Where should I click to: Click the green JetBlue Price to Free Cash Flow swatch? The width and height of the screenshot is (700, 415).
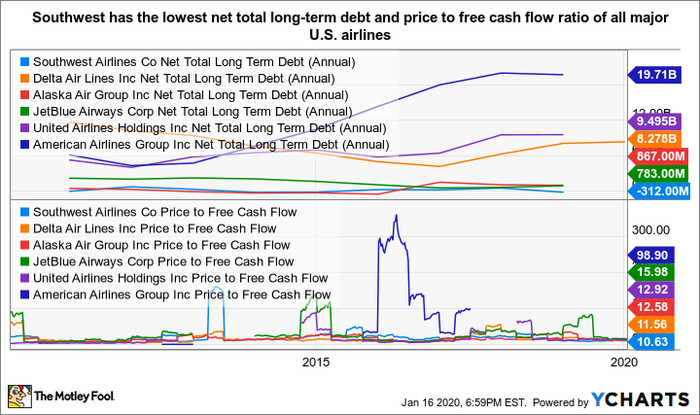(x=25, y=261)
